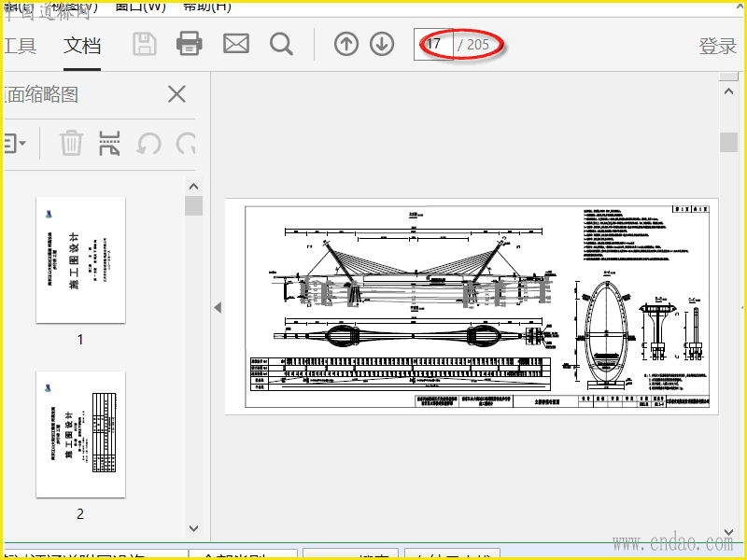Click the thumbnail panel scroll-down arrow
747x560 pixels.
193,528
